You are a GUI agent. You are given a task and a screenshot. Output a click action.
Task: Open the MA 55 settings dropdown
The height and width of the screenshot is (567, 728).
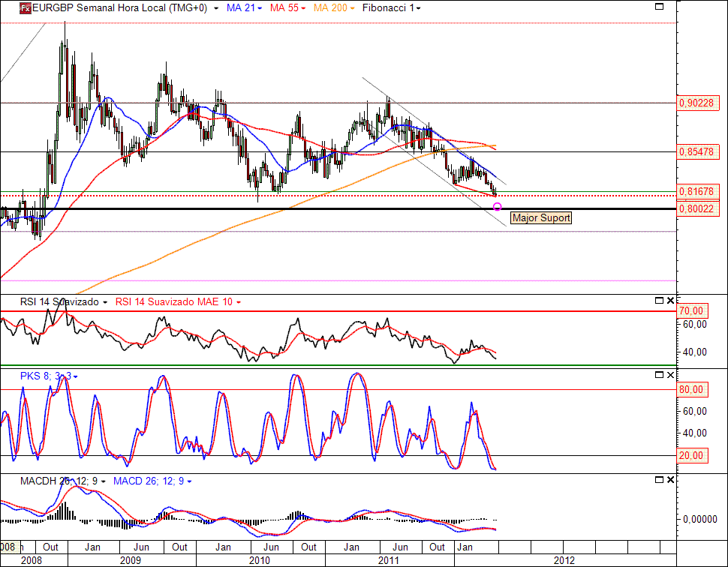point(303,8)
